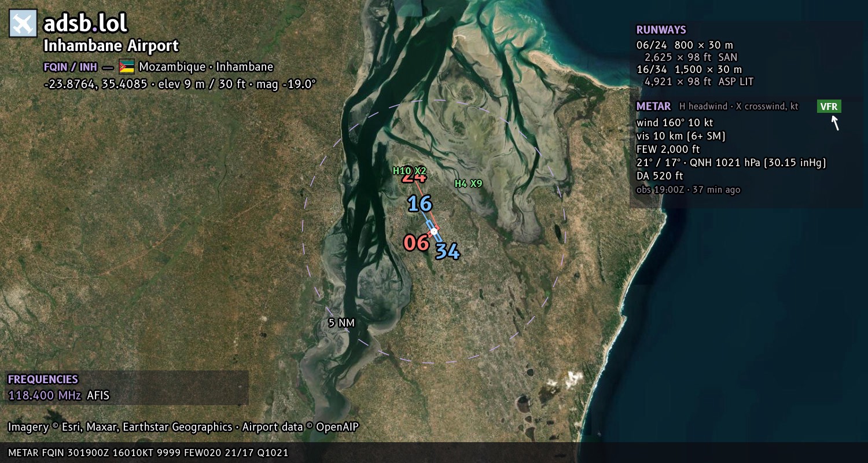Click the Esri, Maxar imagery attribution
The width and height of the screenshot is (868, 463).
(120, 427)
